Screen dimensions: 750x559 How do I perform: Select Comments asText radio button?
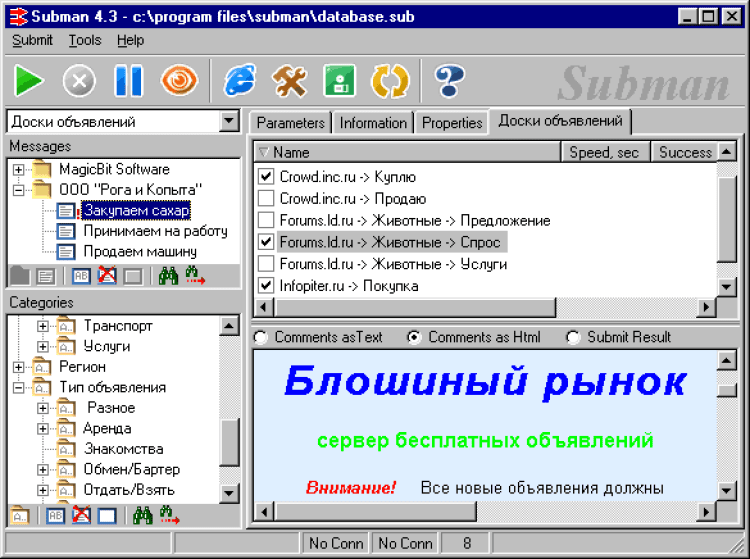coord(261,337)
